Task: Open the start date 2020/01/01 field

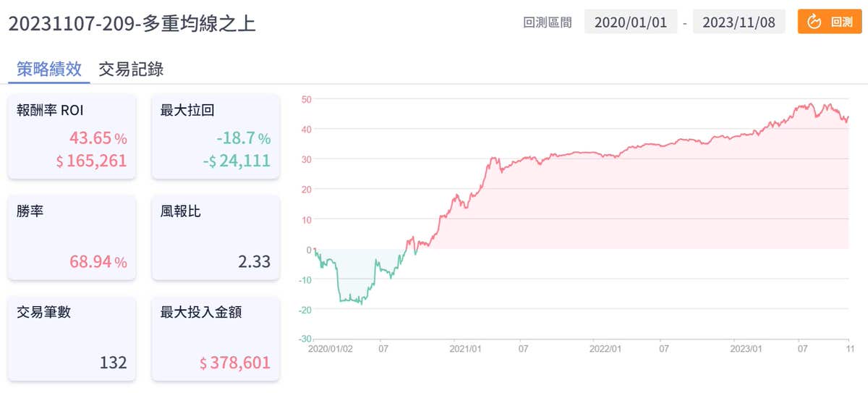Action: tap(631, 22)
